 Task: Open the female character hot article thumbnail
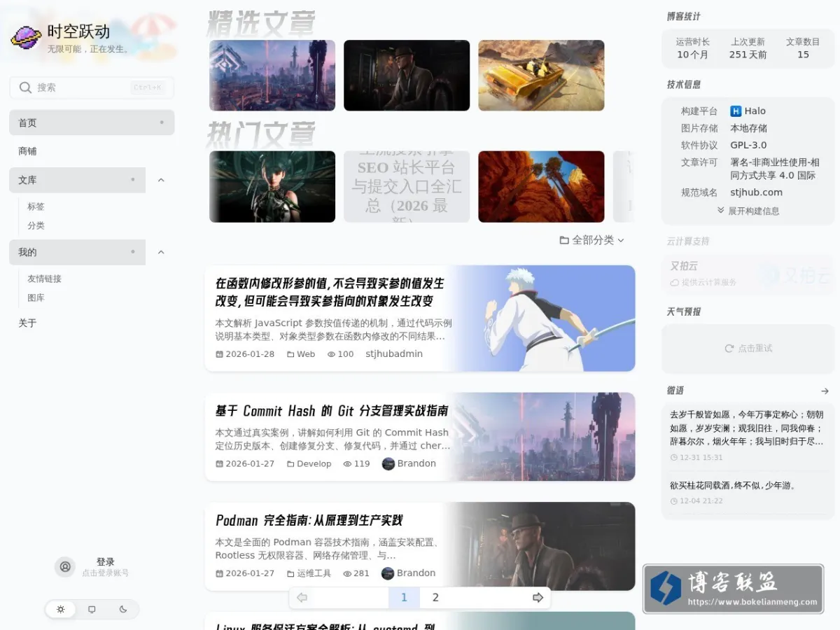(x=272, y=187)
